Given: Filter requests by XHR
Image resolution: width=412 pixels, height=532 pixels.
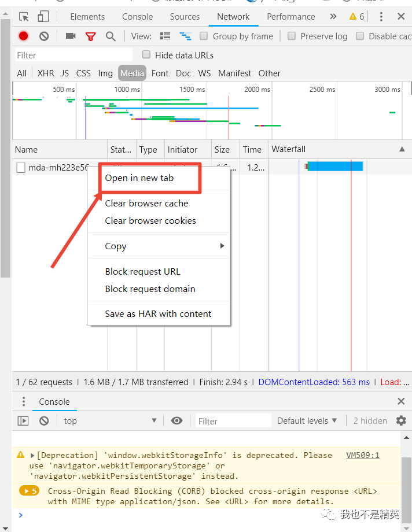Looking at the screenshot, I should point(46,73).
